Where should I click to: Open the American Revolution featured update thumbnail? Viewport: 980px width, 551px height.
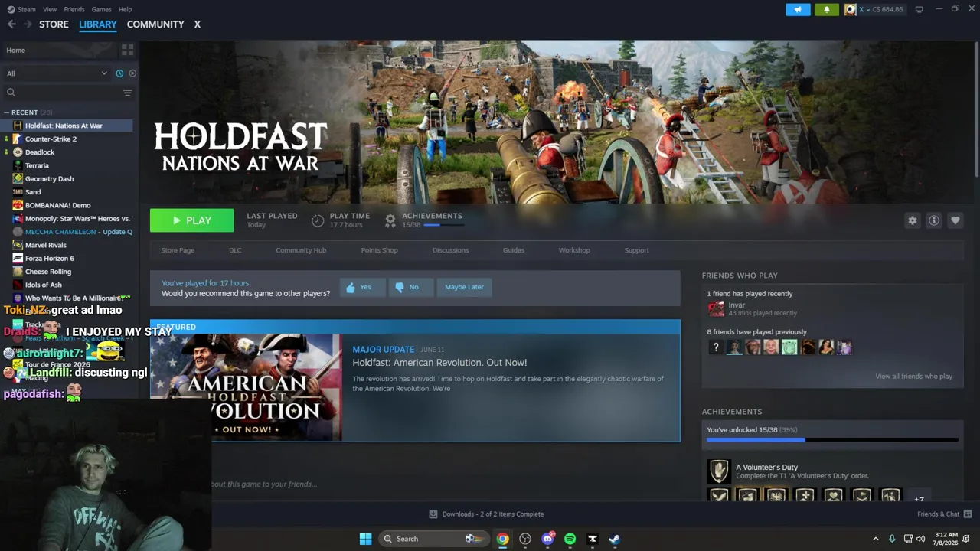pos(246,387)
